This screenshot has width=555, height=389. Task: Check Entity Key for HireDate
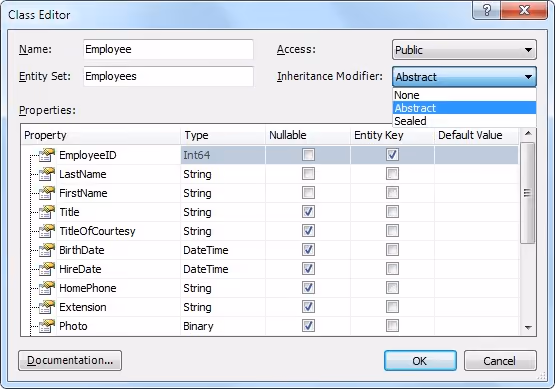392,269
